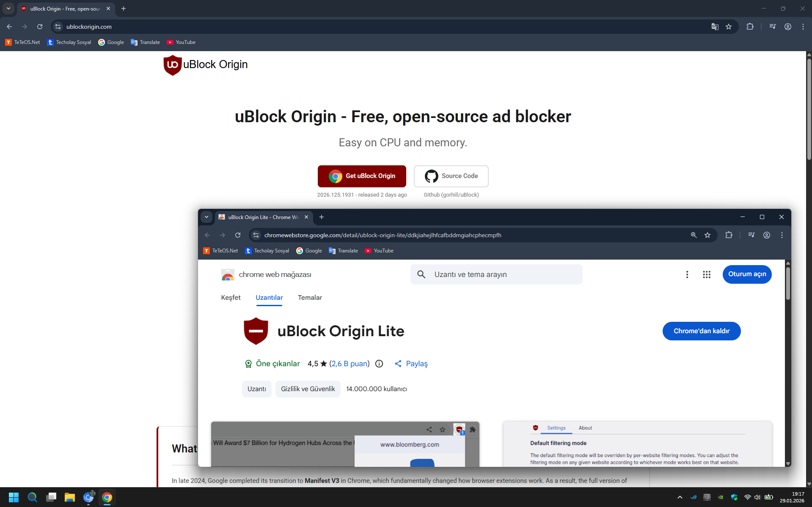This screenshot has width=812, height=507.
Task: Open profile icon in the ublockorigin.com window
Action: coord(788,27)
